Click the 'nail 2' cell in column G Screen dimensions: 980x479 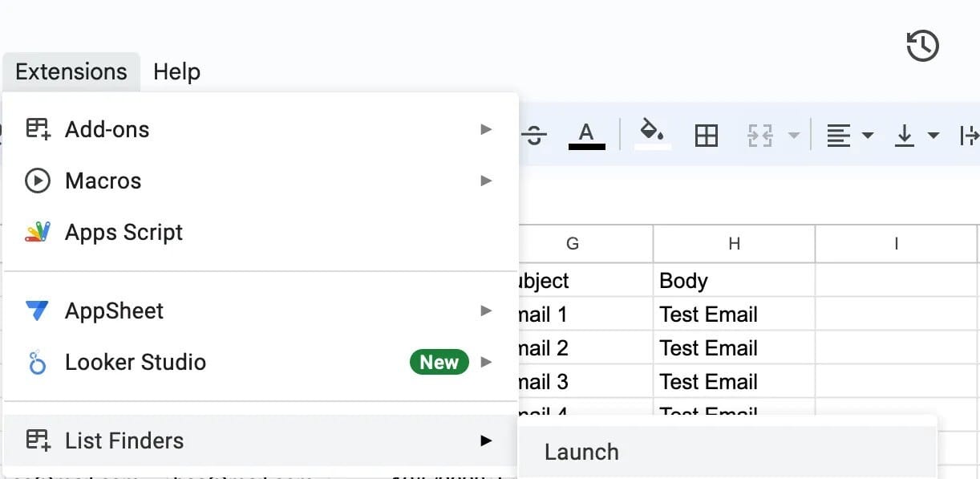coord(586,347)
